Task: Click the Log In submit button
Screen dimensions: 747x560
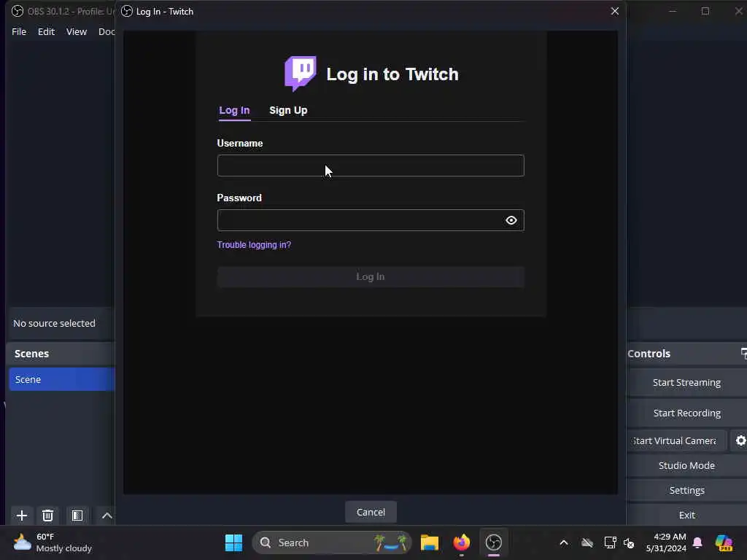Action: point(371,276)
